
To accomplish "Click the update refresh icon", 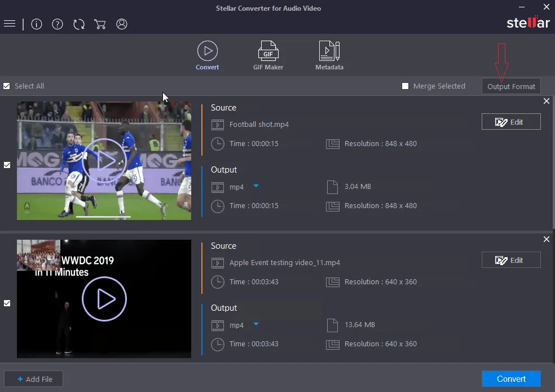I will [79, 24].
